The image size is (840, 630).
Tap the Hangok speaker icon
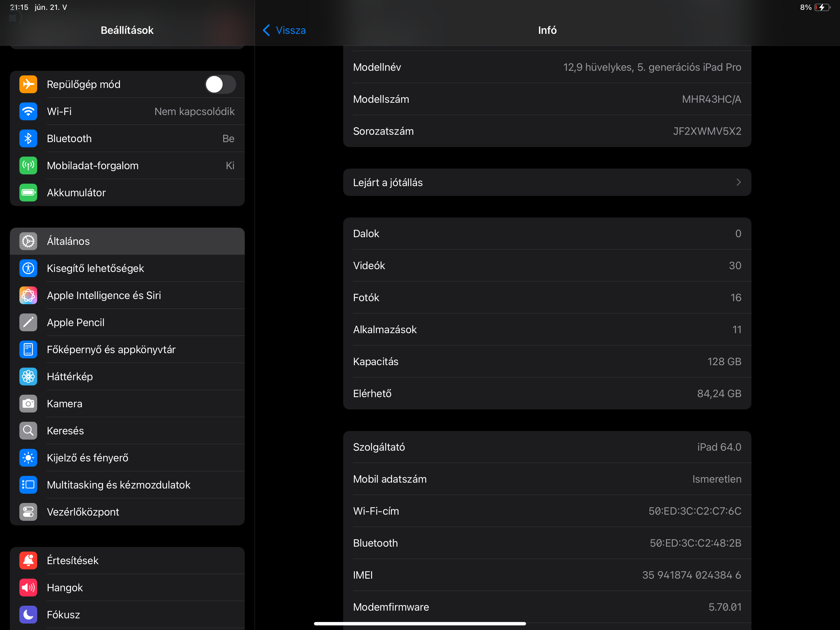coord(28,588)
